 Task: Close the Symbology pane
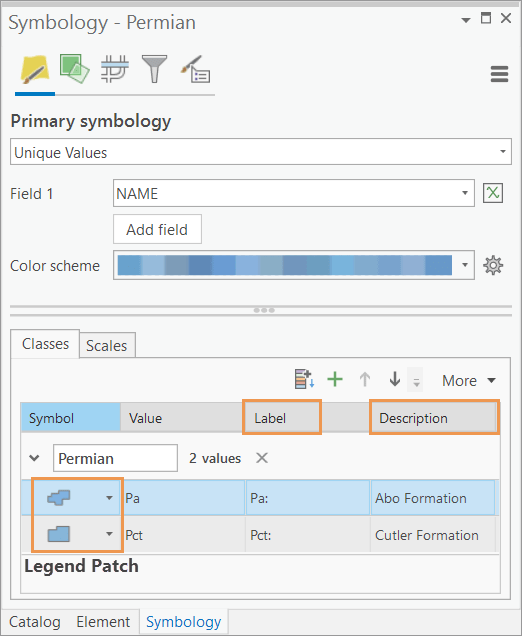click(506, 18)
